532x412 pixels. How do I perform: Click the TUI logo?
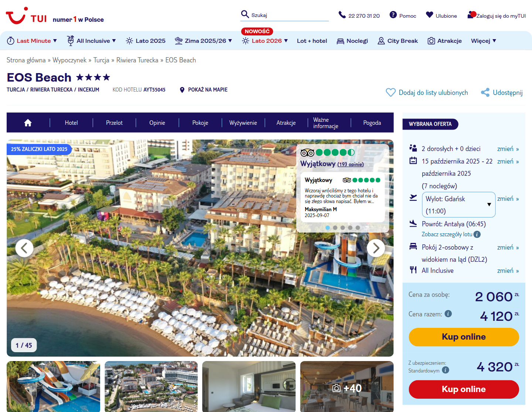click(x=26, y=16)
